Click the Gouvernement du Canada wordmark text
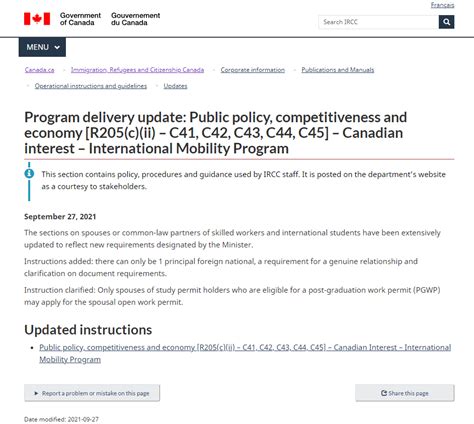474x424 pixels. click(136, 19)
